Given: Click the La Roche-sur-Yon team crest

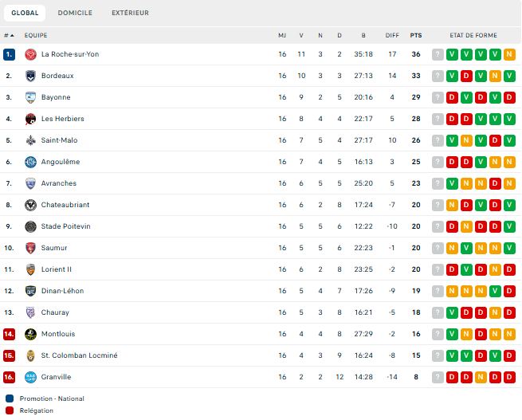Looking at the screenshot, I should tap(30, 54).
